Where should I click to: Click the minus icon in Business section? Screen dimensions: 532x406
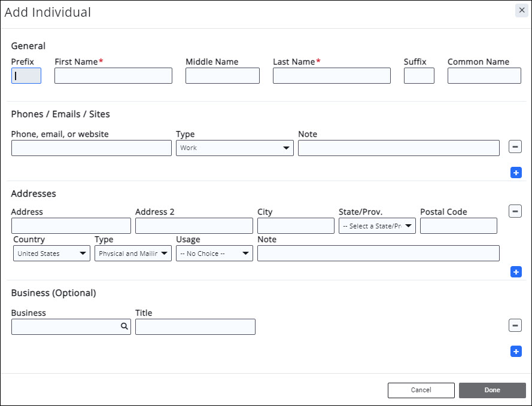[x=515, y=325]
